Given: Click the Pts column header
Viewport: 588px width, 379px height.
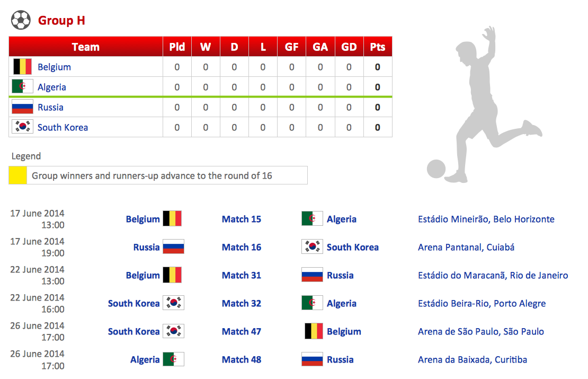Looking at the screenshot, I should coord(378,47).
